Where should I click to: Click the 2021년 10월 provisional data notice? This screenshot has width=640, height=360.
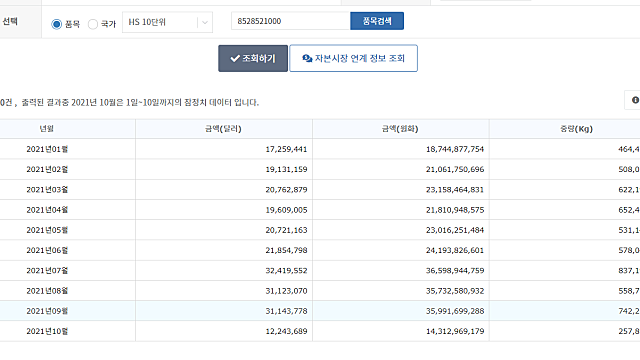(x=140, y=102)
